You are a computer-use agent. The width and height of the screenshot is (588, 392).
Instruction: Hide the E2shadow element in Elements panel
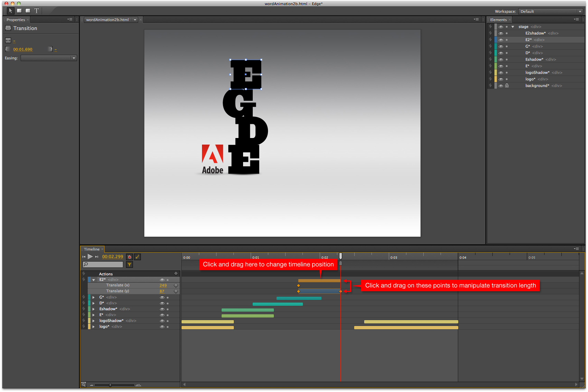click(x=501, y=33)
